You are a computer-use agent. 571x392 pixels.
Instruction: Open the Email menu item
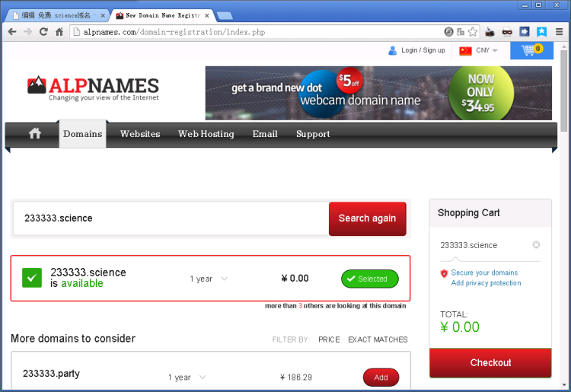[x=265, y=134]
